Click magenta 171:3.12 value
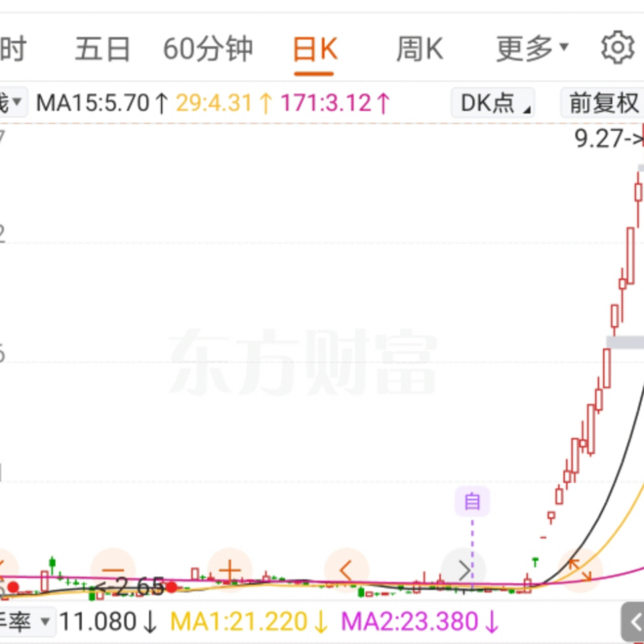Viewport: 644px width, 644px height. 335,103
